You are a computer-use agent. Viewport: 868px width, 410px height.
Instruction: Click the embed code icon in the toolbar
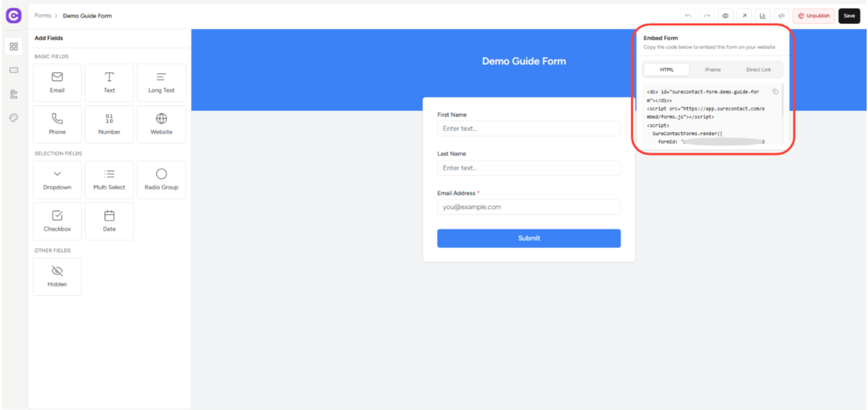[x=782, y=16]
